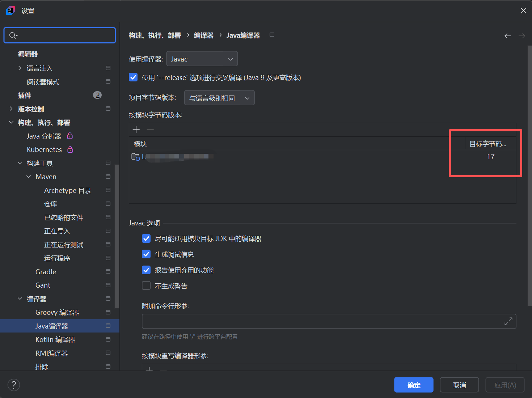Click the small icon next to Java编译器 breadcrumb
The height and width of the screenshot is (398, 532).
(272, 35)
